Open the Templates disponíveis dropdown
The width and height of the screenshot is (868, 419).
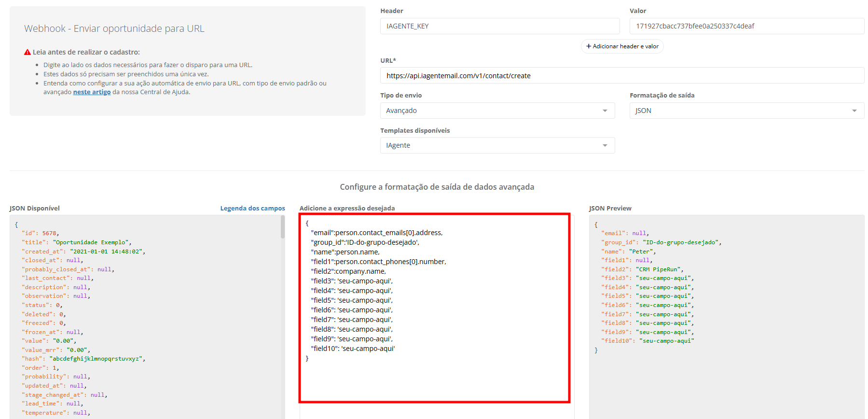click(497, 145)
